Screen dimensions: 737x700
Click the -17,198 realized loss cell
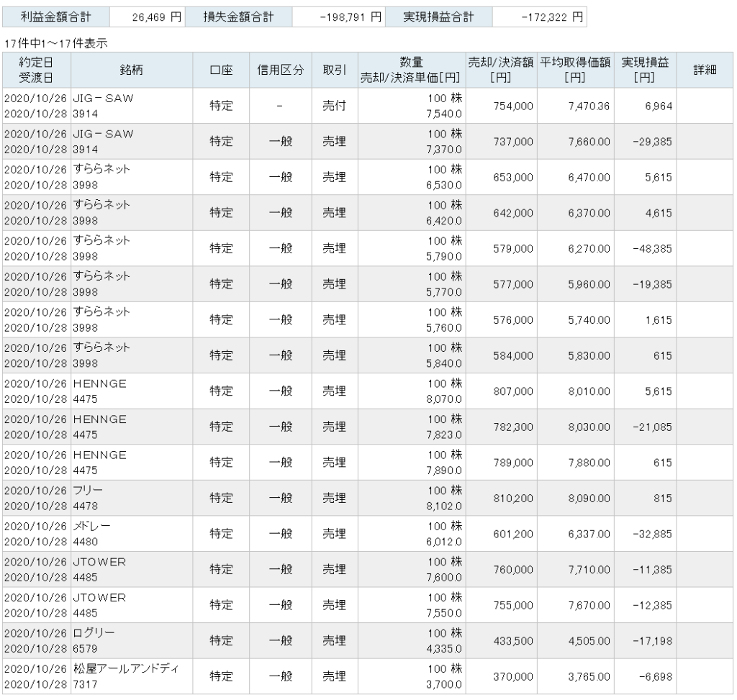click(645, 641)
